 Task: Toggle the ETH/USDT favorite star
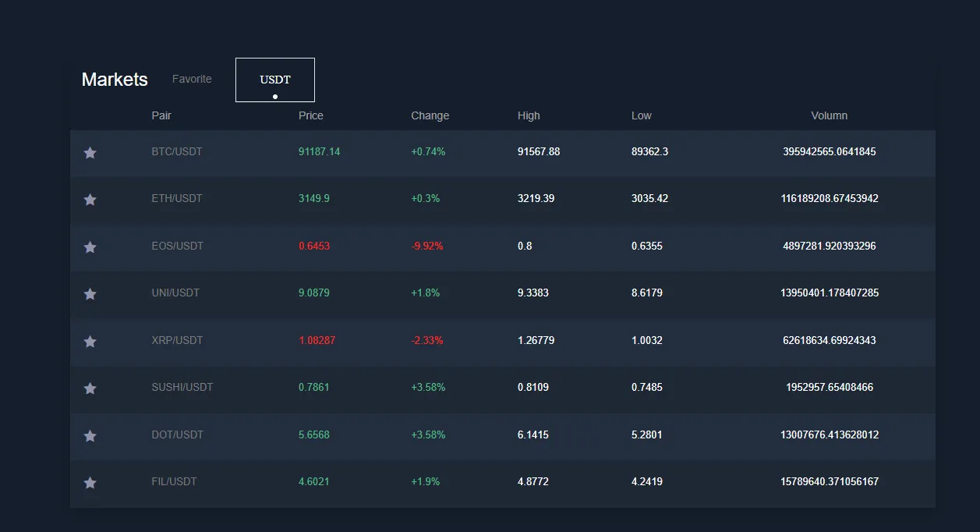pos(90,200)
